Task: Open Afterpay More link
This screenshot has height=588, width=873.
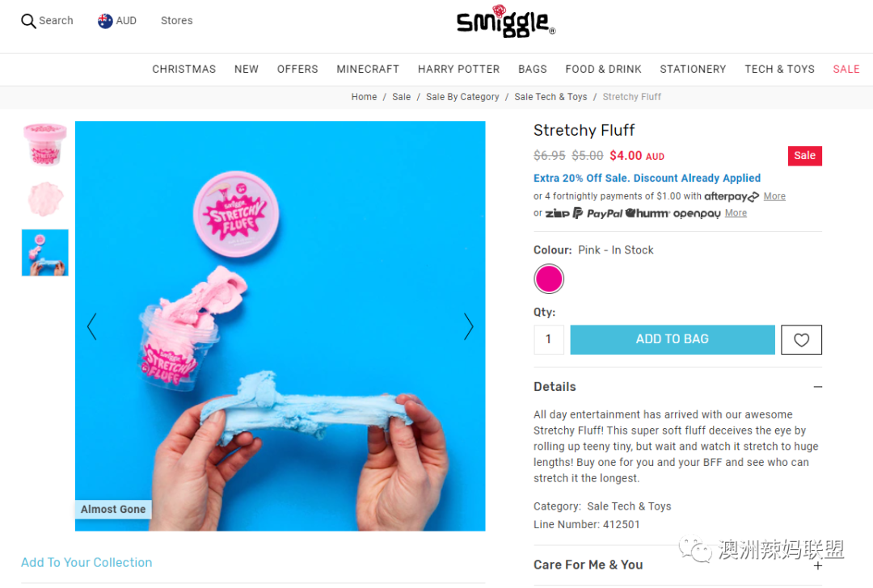Action: point(774,196)
